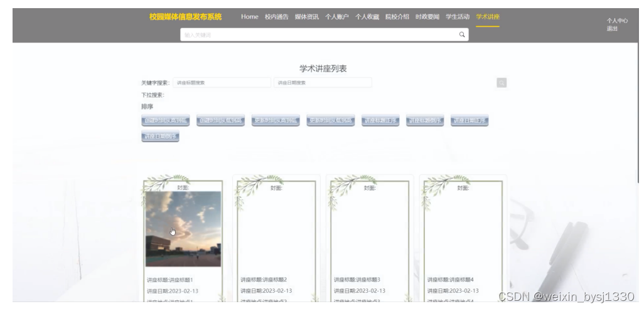This screenshot has height=309, width=644.
Task: Open the 校内通告 navigation tab
Action: tap(276, 17)
